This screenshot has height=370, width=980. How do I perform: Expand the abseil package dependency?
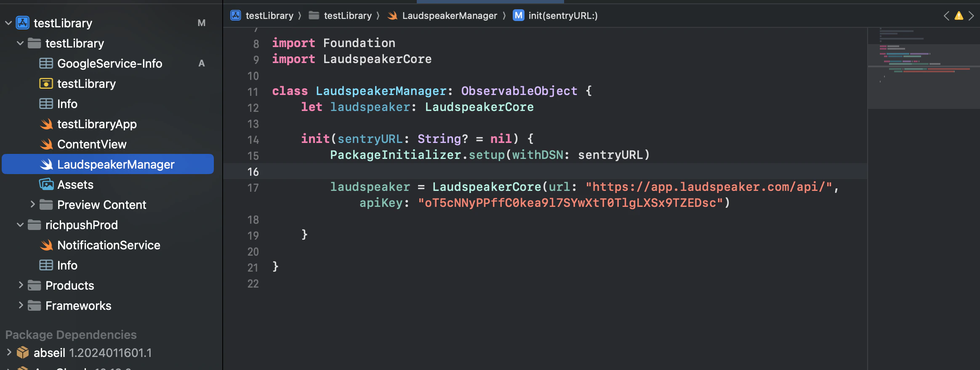click(9, 353)
